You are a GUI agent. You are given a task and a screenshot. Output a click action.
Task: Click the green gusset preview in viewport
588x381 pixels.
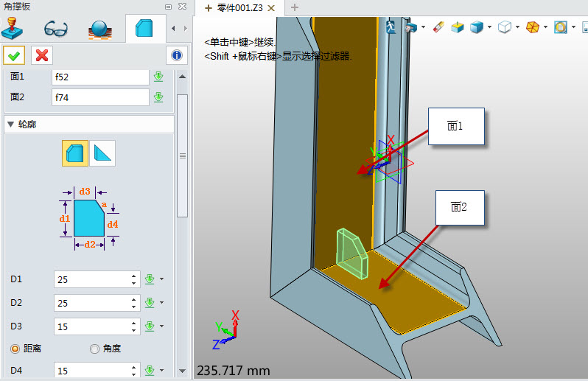(352, 254)
